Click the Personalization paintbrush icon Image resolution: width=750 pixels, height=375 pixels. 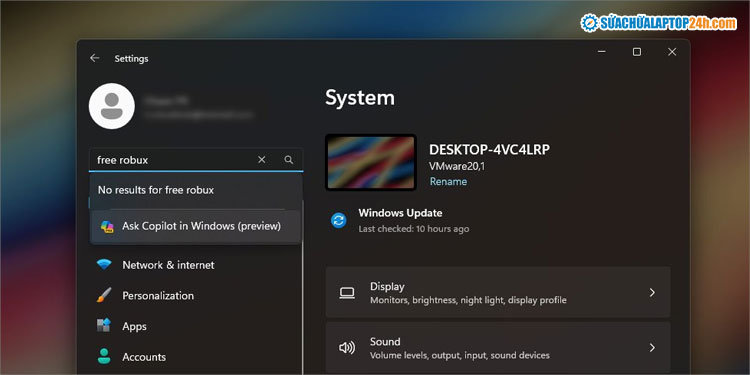coord(104,295)
